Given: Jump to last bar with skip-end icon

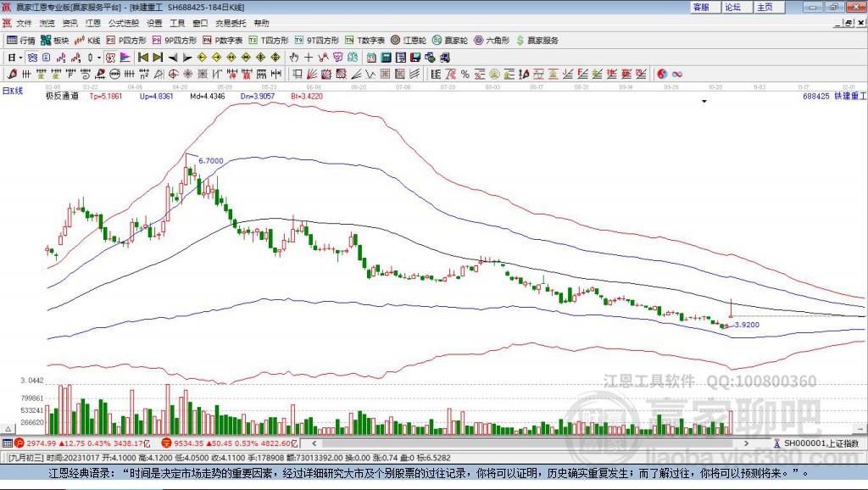Looking at the screenshot, I should tap(157, 57).
